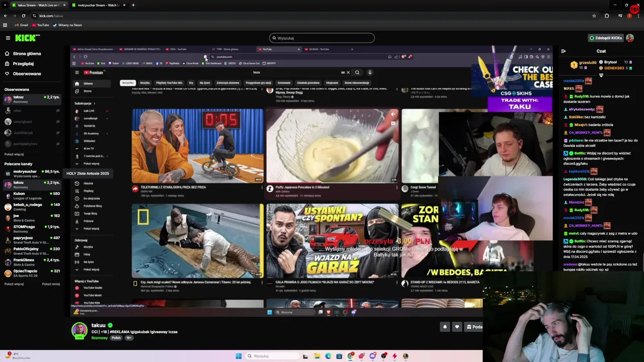Open recommended channel Kubon
Viewport: 644px width, 362px height.
[32, 196]
